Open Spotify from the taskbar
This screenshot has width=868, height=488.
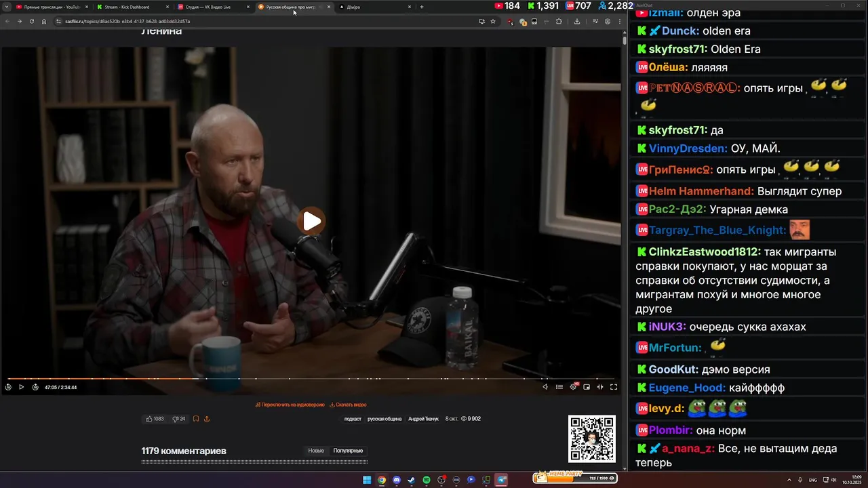pos(427,480)
